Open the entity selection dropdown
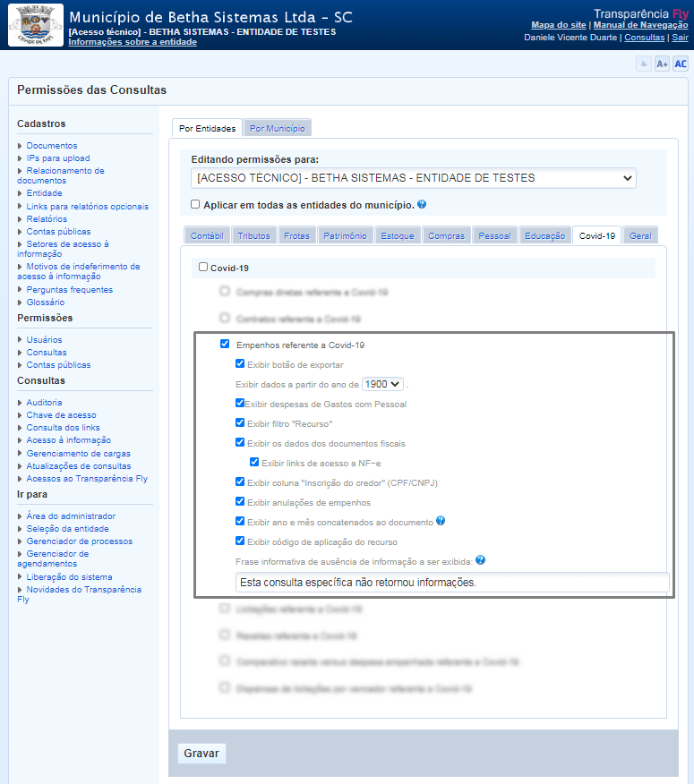Image resolution: width=694 pixels, height=784 pixels. (413, 178)
